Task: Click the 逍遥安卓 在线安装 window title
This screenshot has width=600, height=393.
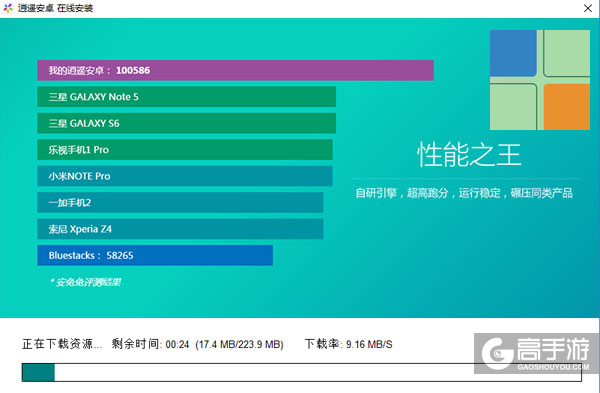Action: [x=55, y=8]
